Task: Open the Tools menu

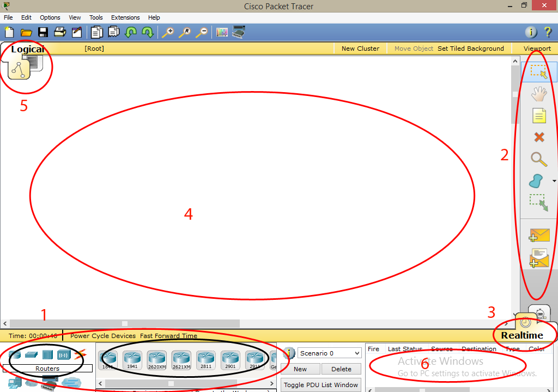Action: tap(96, 17)
